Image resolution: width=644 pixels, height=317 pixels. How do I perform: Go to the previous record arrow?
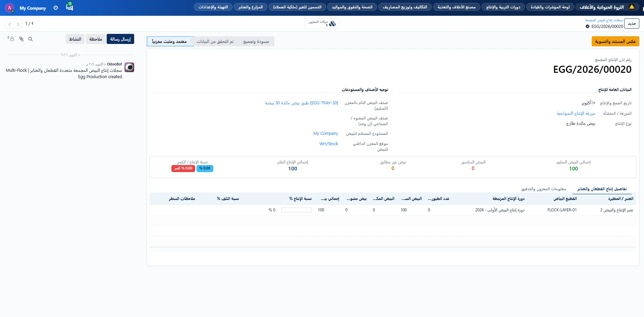pos(10,24)
